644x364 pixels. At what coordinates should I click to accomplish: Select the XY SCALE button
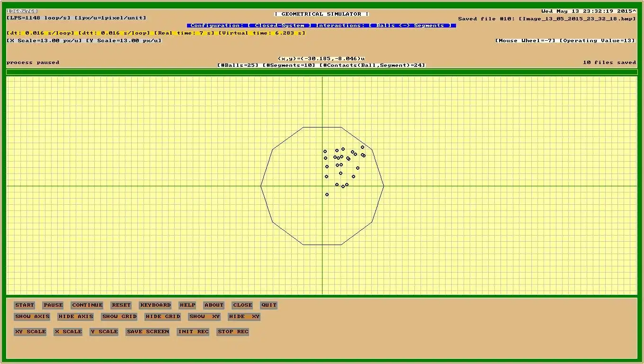point(30,332)
